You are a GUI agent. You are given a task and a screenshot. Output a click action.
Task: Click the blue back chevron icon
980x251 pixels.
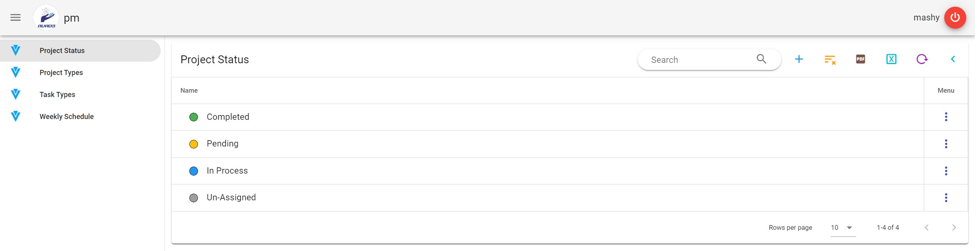pyautogui.click(x=953, y=59)
